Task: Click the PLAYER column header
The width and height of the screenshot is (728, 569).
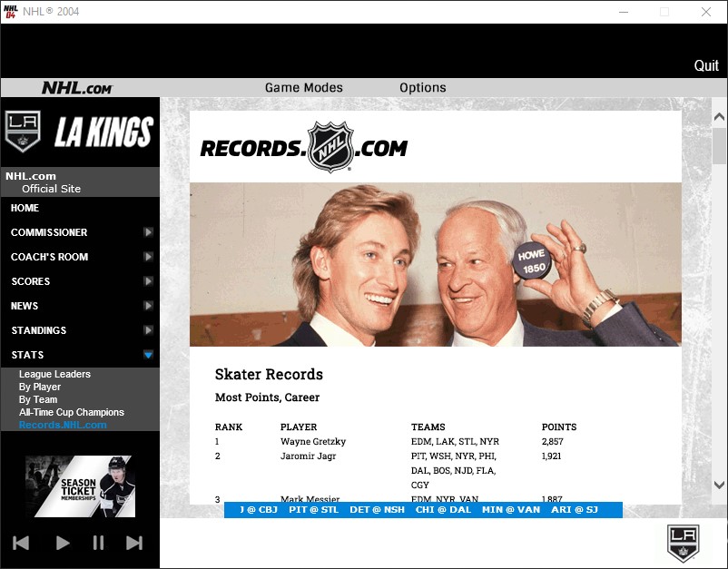Action: point(299,427)
